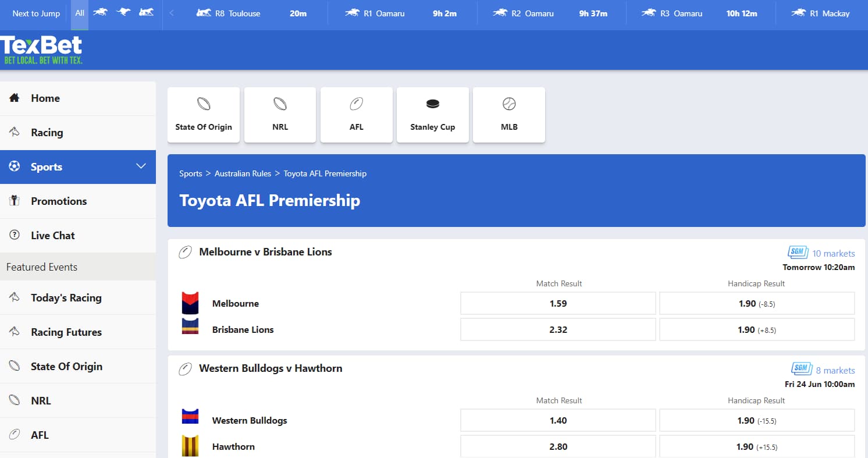Click football icon beside Melbourne v Brisbane title
868x458 pixels.
coord(185,253)
